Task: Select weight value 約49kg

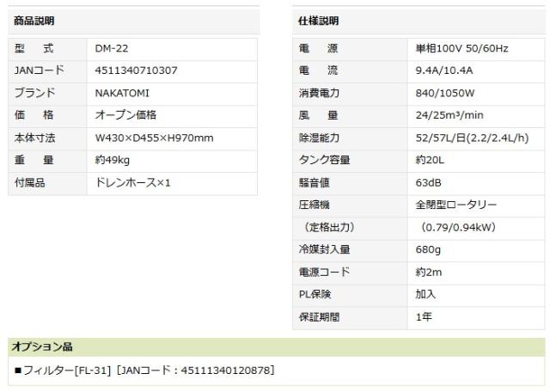Action: pyautogui.click(x=113, y=160)
